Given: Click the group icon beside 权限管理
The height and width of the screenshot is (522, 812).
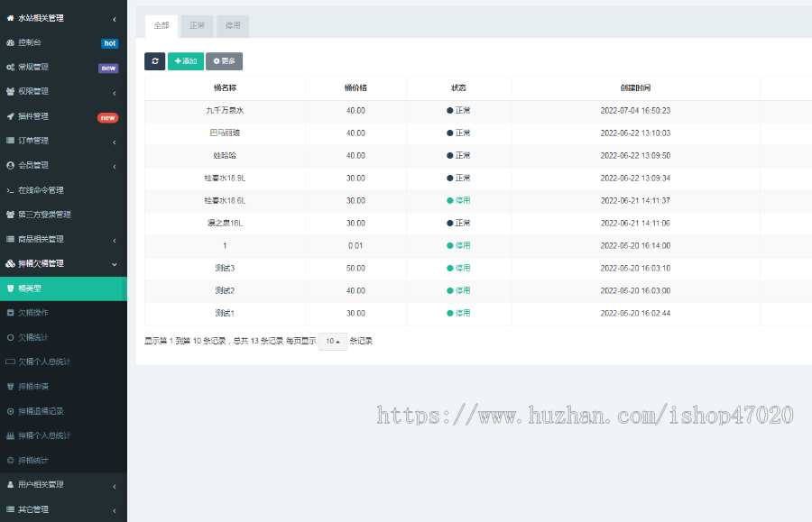Looking at the screenshot, I should click(x=10, y=92).
